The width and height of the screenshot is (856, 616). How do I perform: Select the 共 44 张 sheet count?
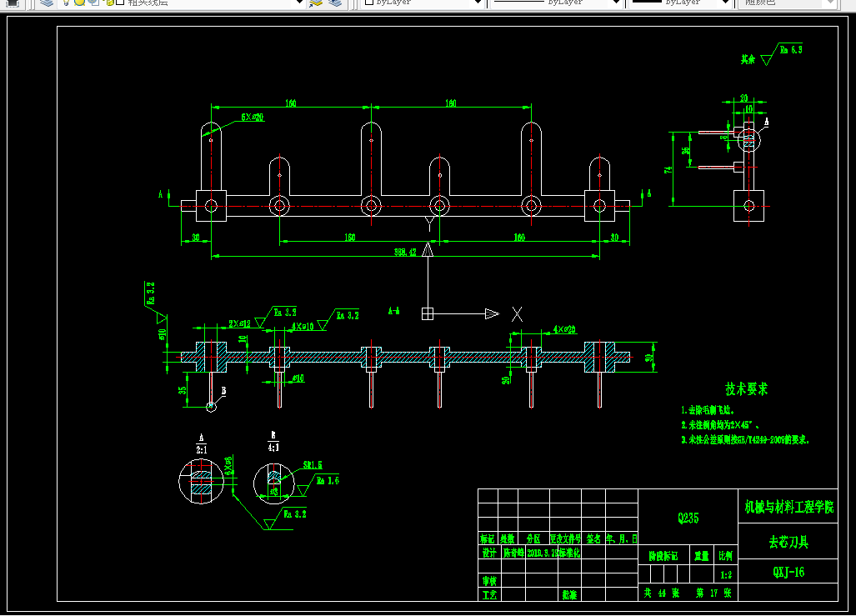[662, 593]
